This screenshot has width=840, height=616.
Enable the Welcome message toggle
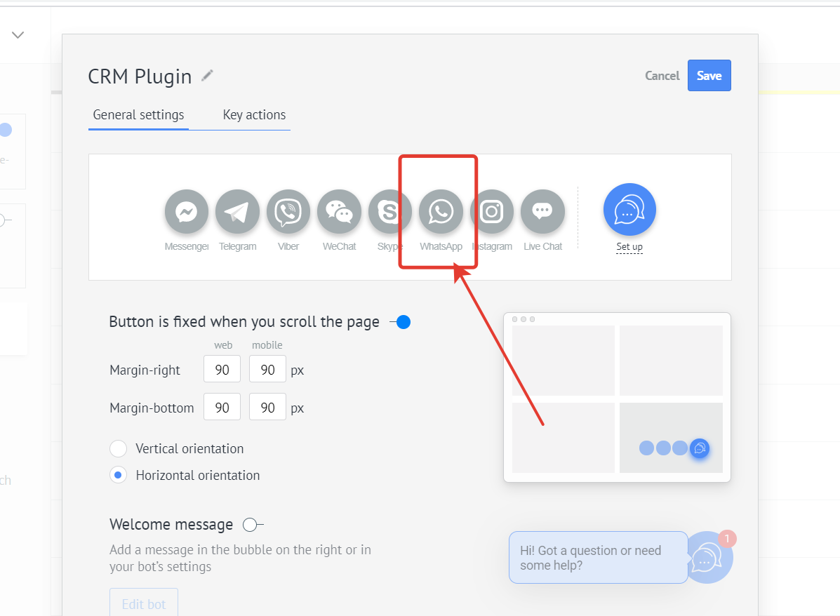tap(253, 524)
